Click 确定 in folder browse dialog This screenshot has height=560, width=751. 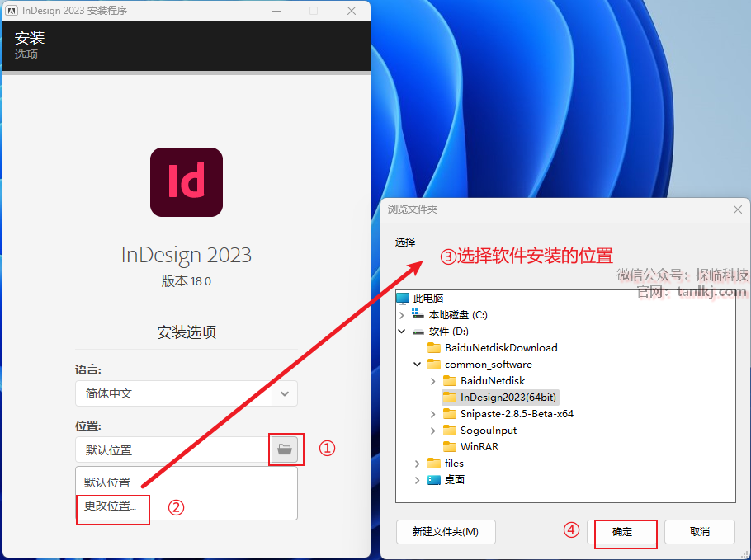622,532
